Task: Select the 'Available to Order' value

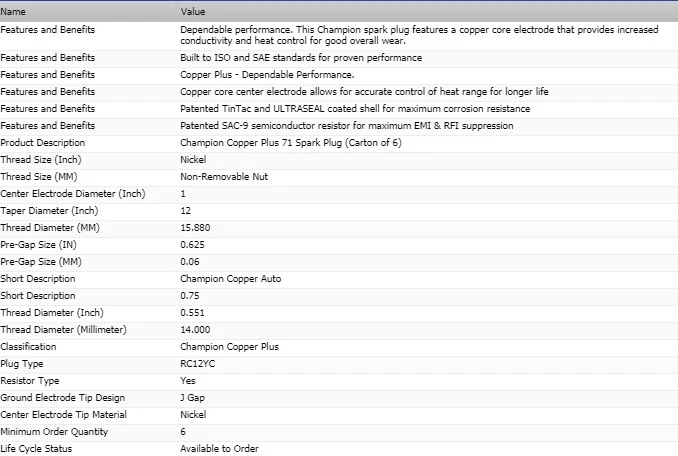Action: pos(219,449)
